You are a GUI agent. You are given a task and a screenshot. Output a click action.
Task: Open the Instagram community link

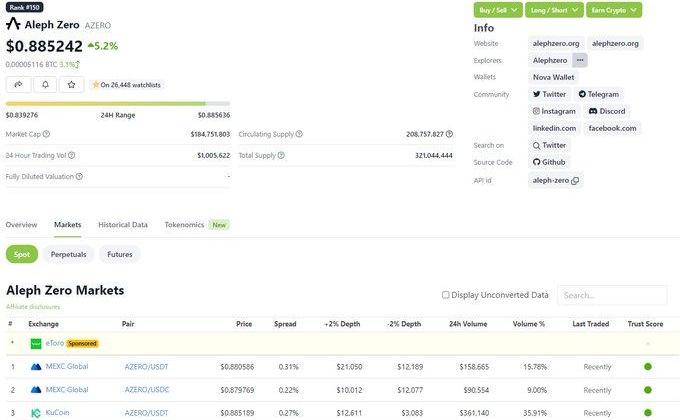pos(554,111)
